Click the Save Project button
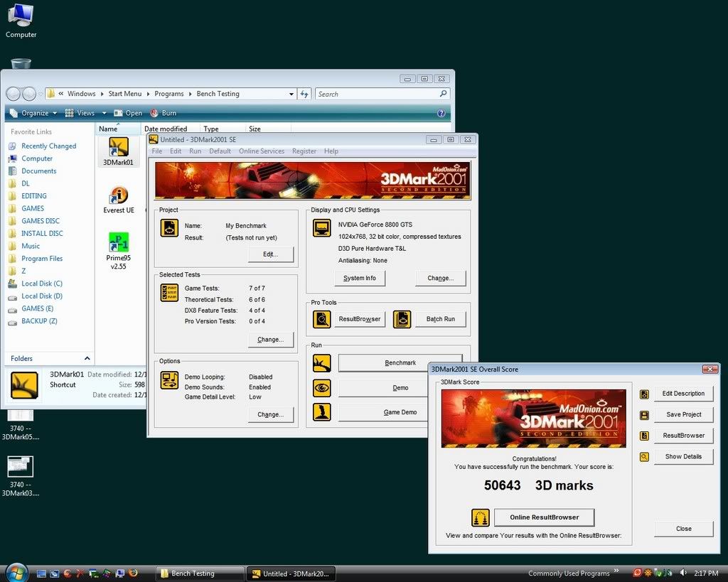The width and height of the screenshot is (728, 582). [683, 414]
